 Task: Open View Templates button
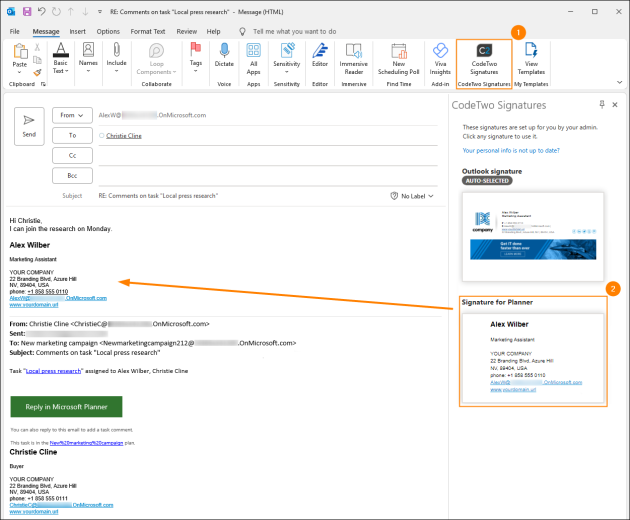(531, 59)
